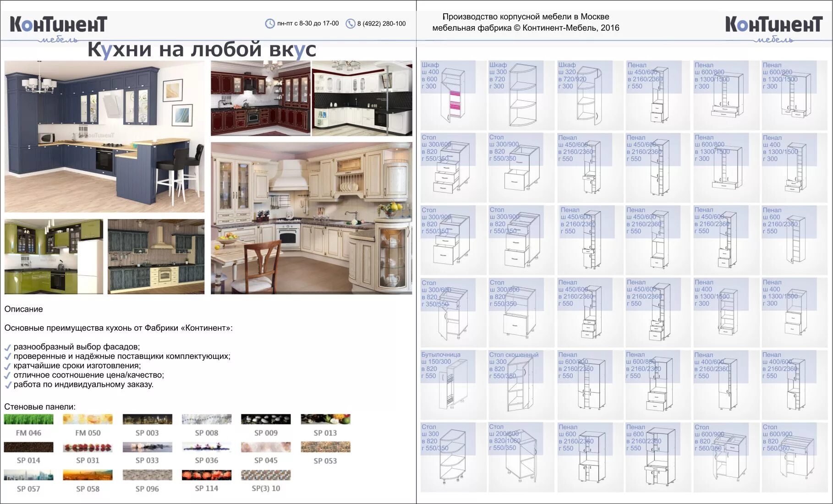The height and width of the screenshot is (504, 833).
Task: Select the line отличное соотношение цена/качество
Action: 88,375
